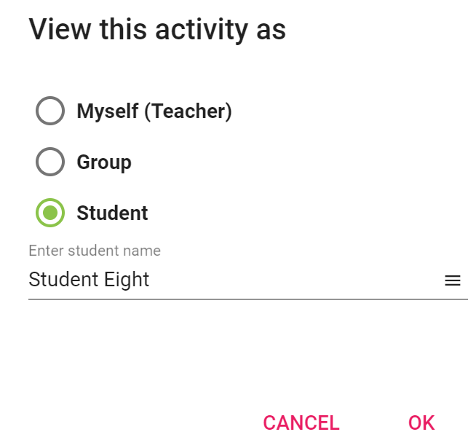This screenshot has height=448, width=476.
Task: Click the 'View this activity as' heading
Action: [157, 29]
